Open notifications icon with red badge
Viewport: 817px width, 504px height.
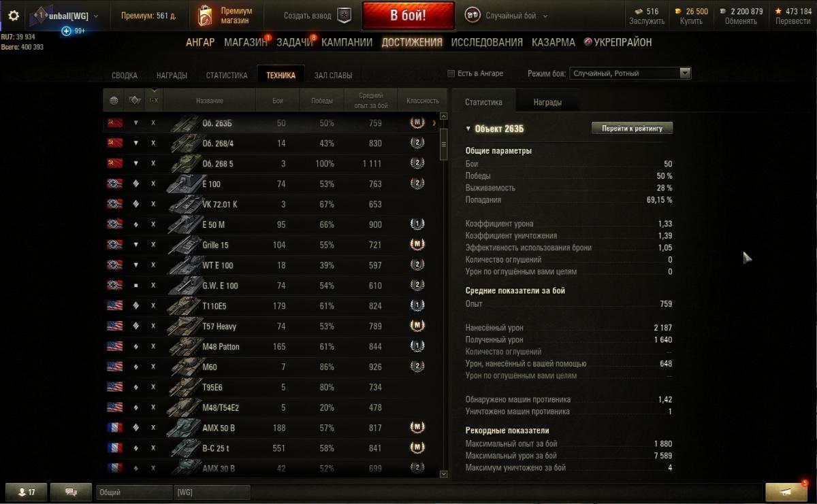[786, 492]
